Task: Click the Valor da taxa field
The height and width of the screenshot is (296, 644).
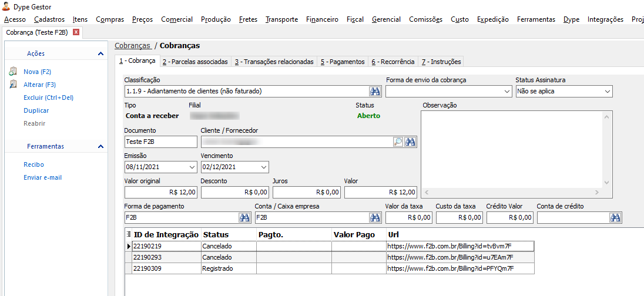Action: tap(409, 217)
